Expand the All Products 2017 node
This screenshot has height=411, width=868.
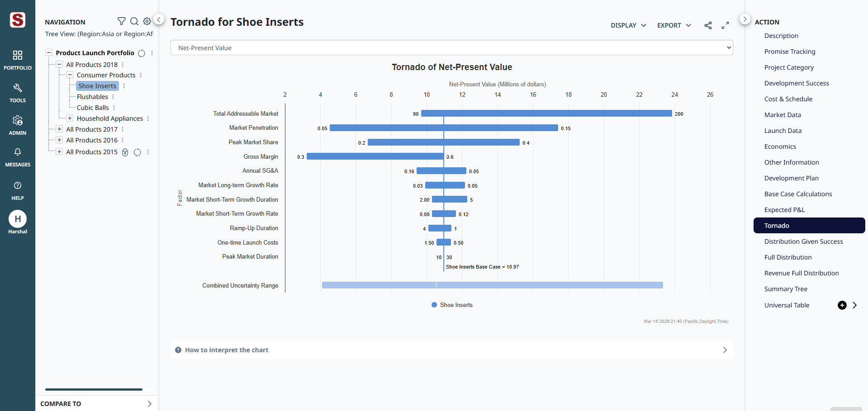(59, 129)
